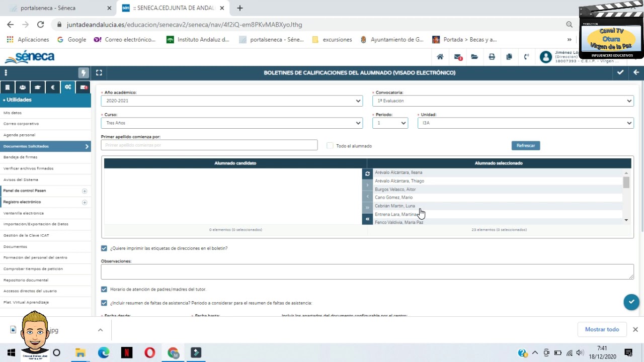Go to Séneca home via house icon
The height and width of the screenshot is (362, 644).
440,57
